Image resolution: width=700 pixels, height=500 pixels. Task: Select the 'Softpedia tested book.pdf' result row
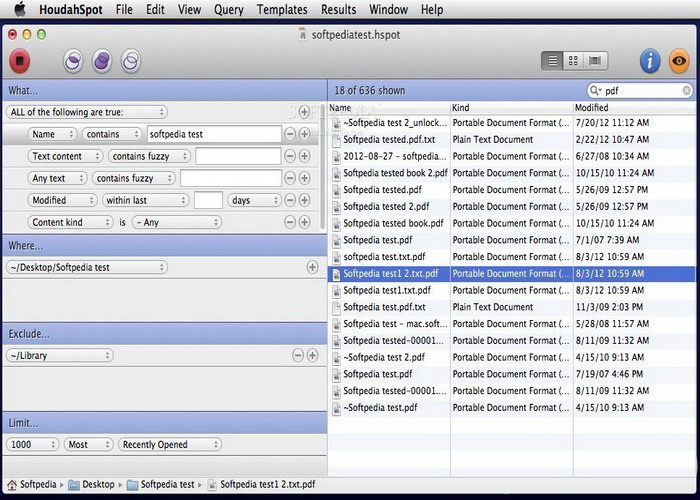pos(392,223)
